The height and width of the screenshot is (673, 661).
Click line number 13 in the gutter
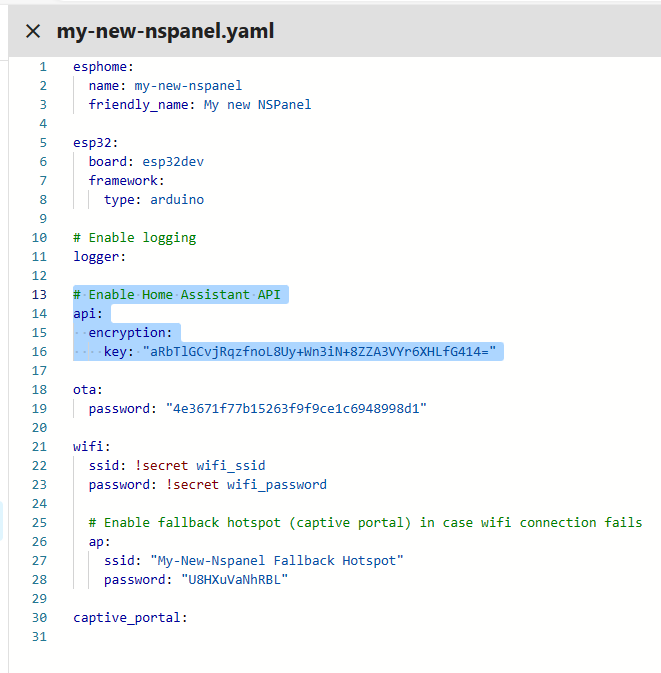click(x=39, y=295)
